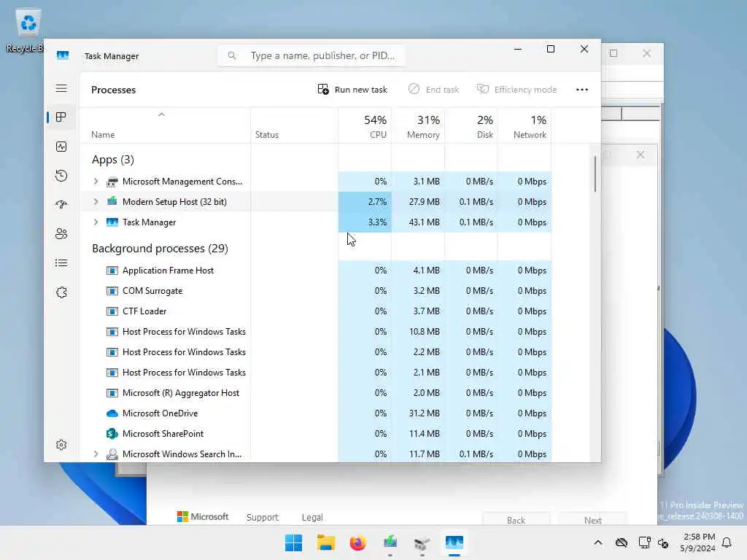Click the Back button in setup window
747x560 pixels.
click(516, 519)
